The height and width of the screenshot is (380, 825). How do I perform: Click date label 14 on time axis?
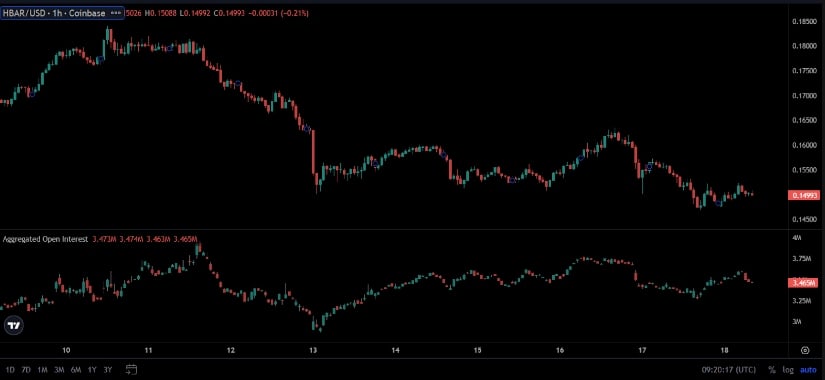(396, 350)
